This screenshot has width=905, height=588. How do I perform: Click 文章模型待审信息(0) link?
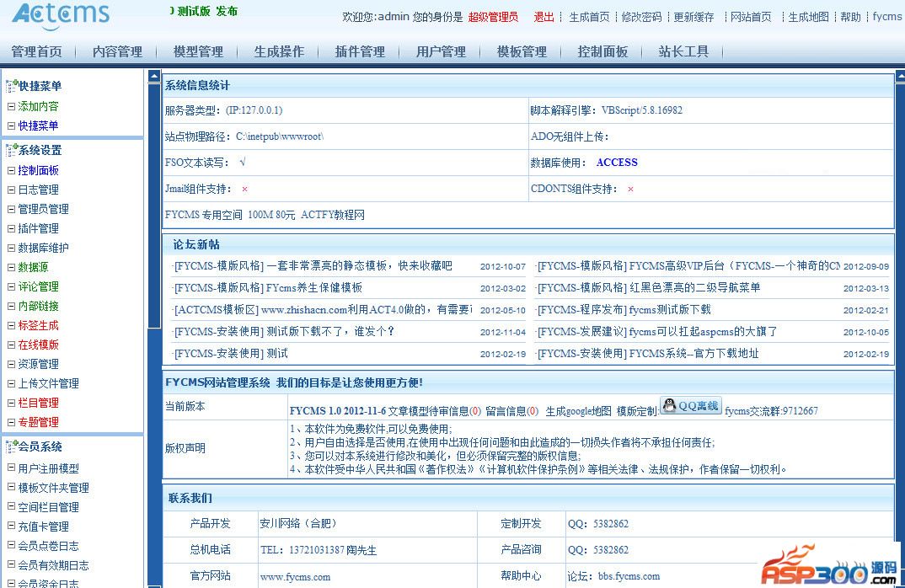click(x=434, y=411)
